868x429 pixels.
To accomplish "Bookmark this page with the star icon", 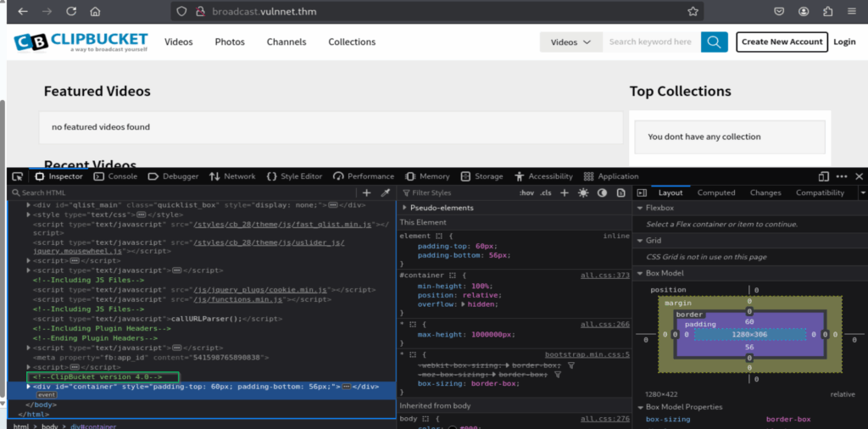I will point(693,11).
